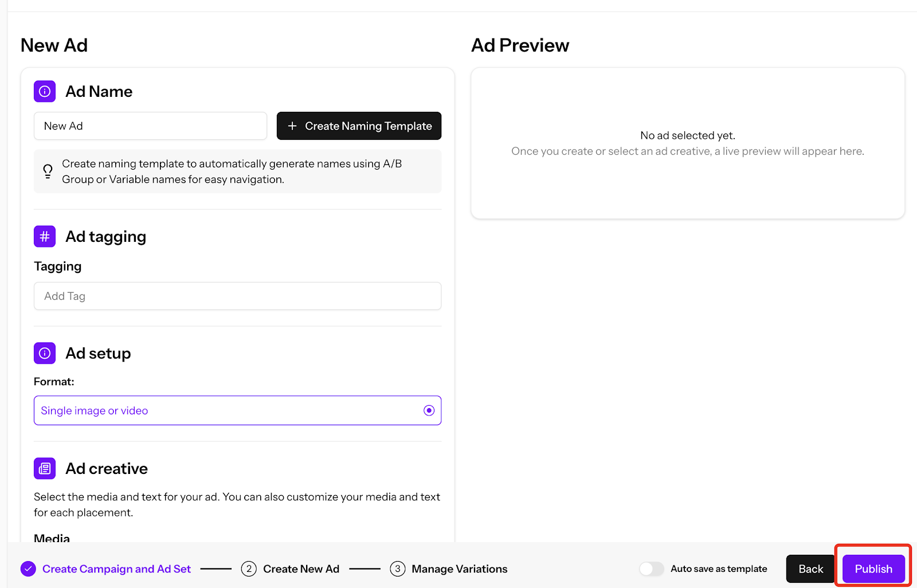Click the plus icon on Create Naming Template

coord(293,126)
